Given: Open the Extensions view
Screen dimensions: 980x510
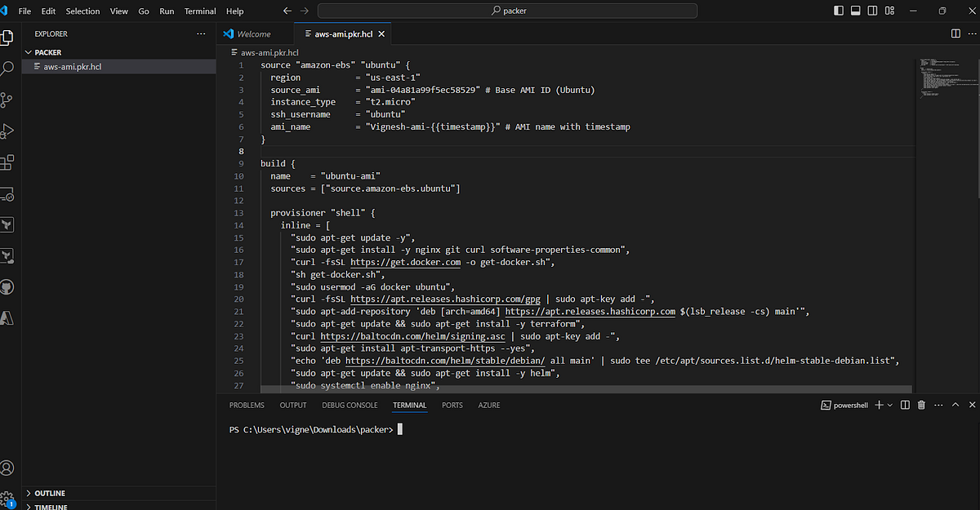Looking at the screenshot, I should (x=7, y=163).
